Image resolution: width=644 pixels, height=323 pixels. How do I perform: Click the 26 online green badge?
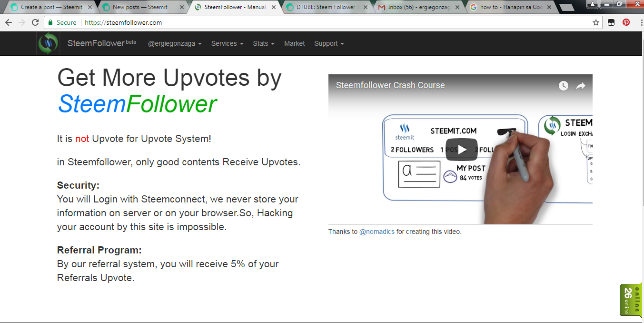point(631,300)
